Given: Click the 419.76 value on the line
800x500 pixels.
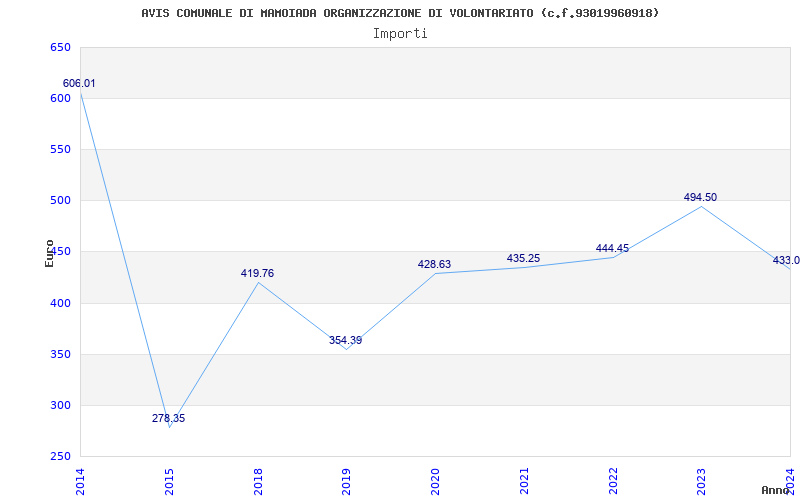Looking at the screenshot, I should click(257, 274).
